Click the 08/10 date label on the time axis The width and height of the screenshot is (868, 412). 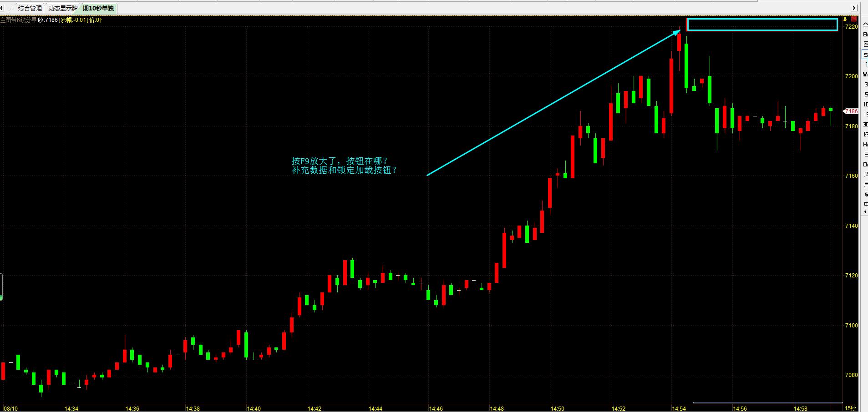point(10,409)
